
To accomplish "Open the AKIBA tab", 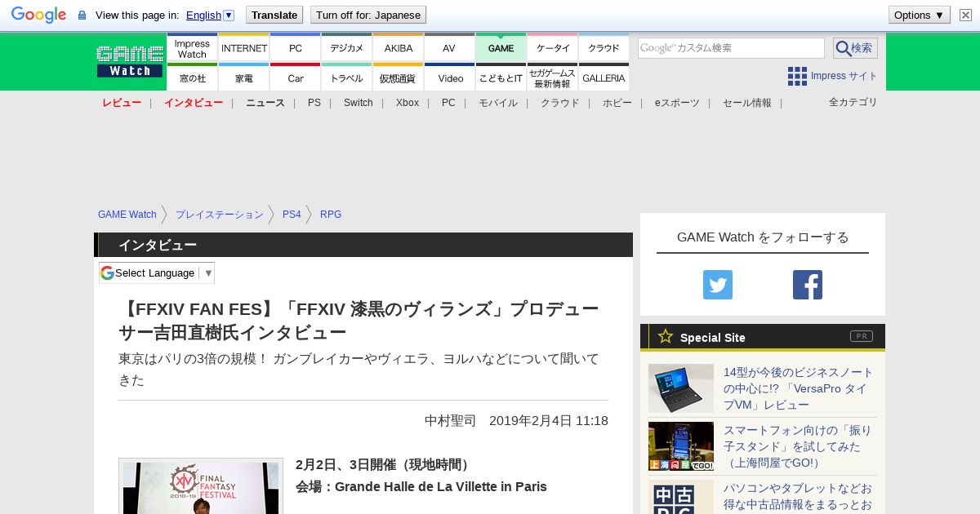I will coord(399,47).
